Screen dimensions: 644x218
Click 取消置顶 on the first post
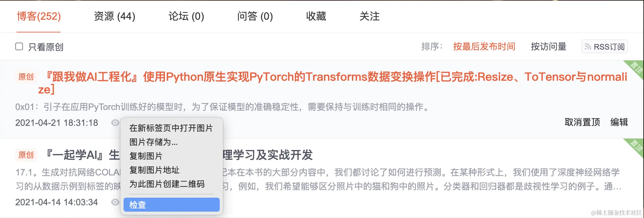582,122
